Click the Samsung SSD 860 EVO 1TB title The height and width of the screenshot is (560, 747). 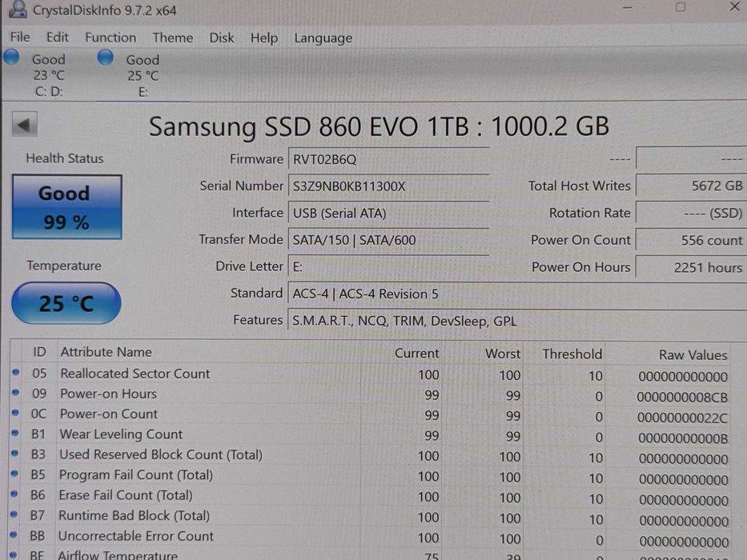[379, 126]
